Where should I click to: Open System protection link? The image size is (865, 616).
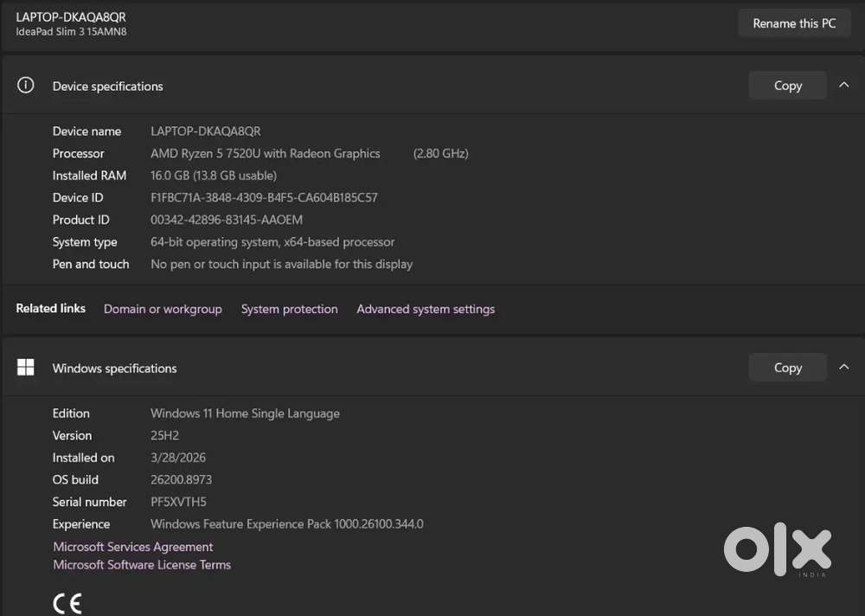click(289, 309)
